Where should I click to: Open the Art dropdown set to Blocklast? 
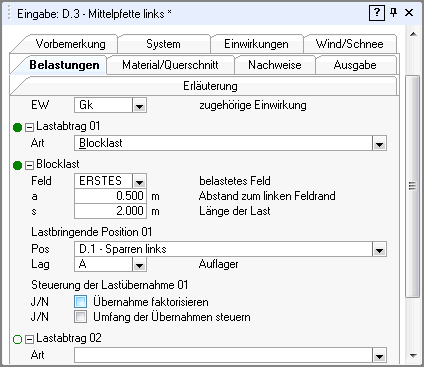pos(379,143)
